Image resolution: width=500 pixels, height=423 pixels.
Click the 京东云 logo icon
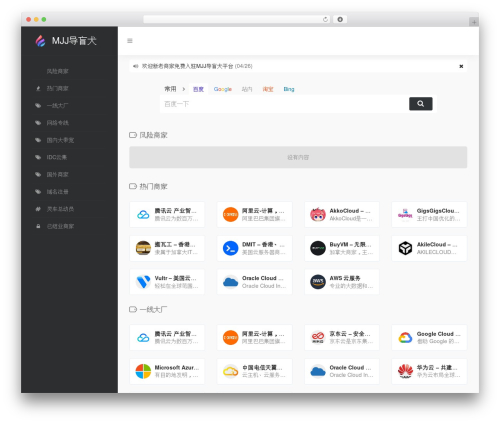click(318, 337)
